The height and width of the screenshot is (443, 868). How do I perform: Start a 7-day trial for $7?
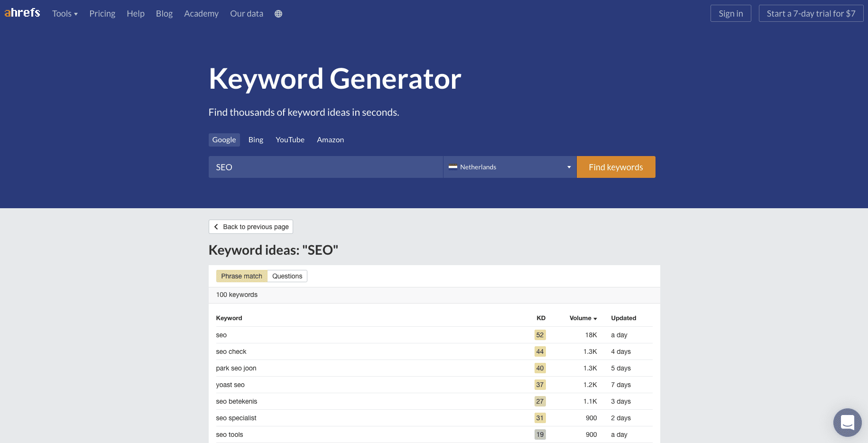pos(811,13)
